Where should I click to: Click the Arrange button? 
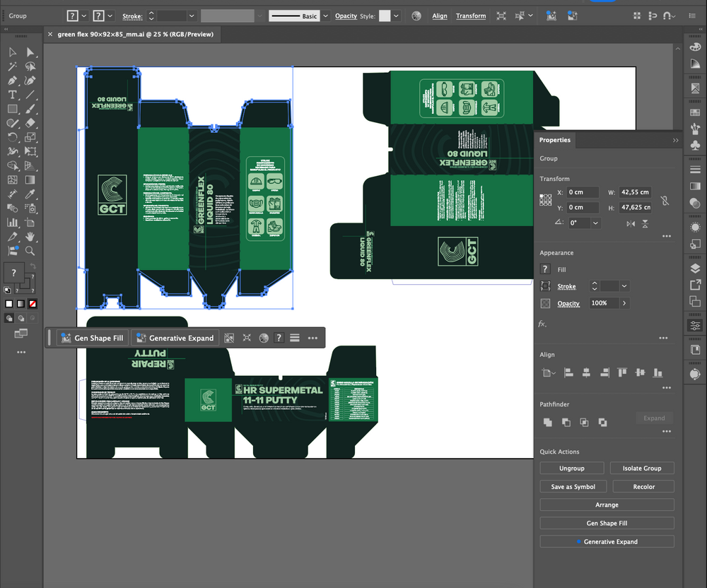click(x=607, y=505)
